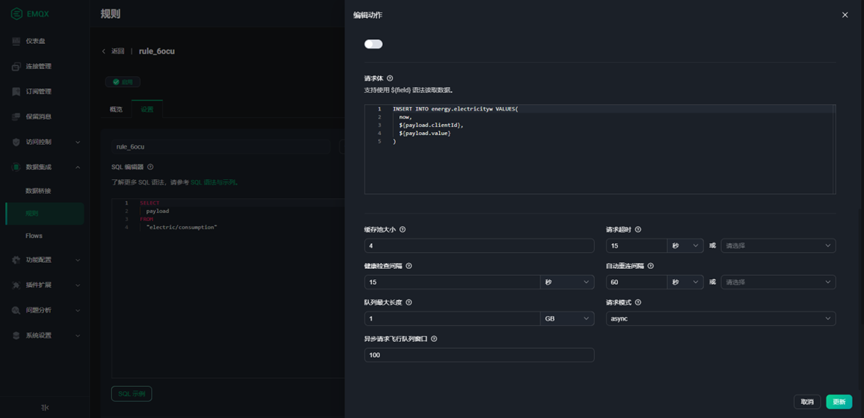Click the 更新 update button

pyautogui.click(x=839, y=402)
